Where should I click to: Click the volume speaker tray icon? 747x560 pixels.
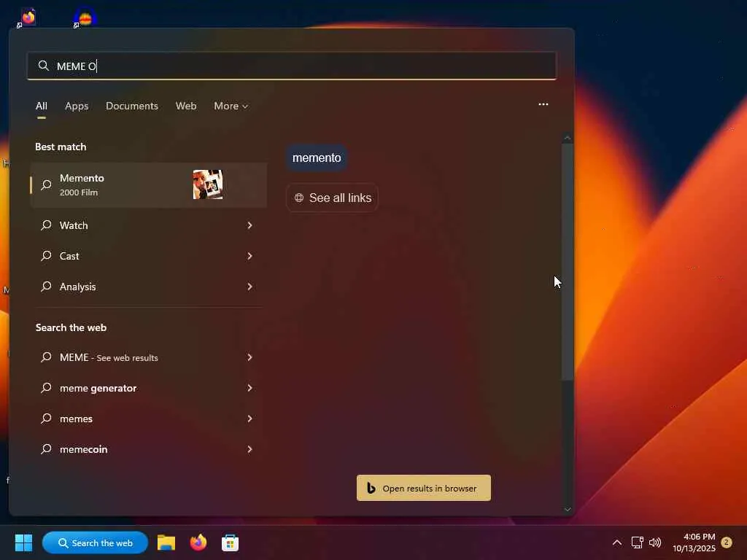[x=655, y=542]
